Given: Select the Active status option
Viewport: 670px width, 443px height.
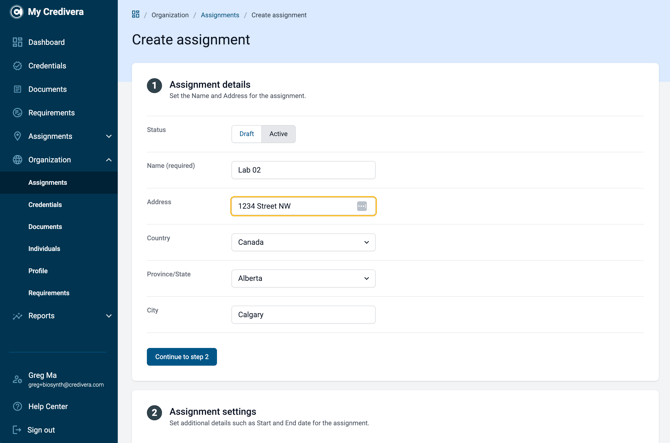Looking at the screenshot, I should [278, 134].
